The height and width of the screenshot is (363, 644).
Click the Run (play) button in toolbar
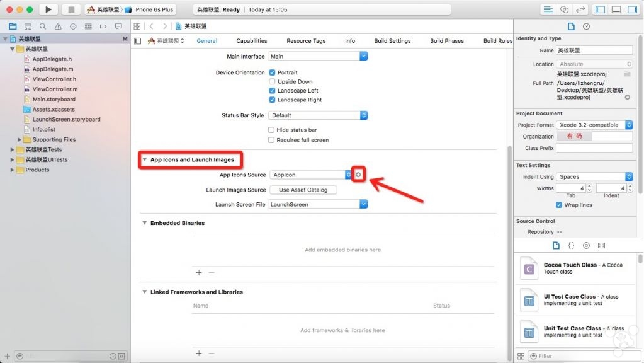[x=48, y=9]
